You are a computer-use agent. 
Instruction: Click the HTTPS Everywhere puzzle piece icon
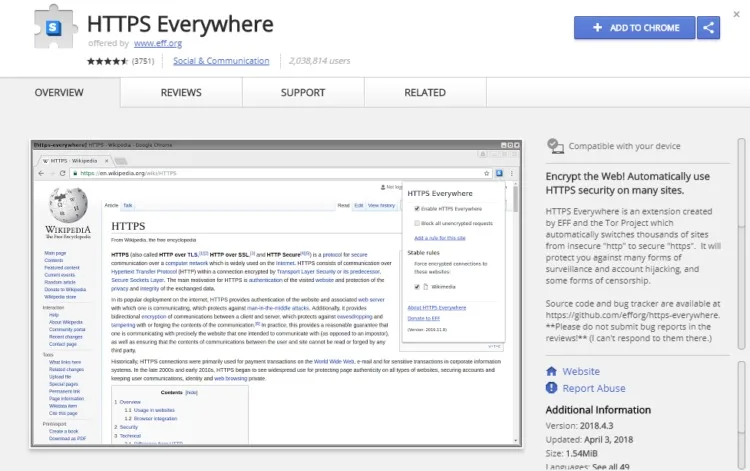(55, 27)
